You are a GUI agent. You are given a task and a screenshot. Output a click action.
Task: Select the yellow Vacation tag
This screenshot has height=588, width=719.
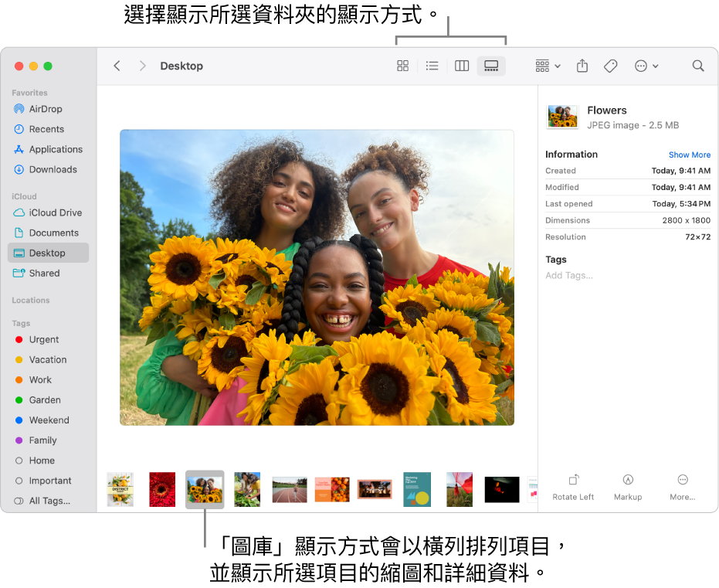coord(48,360)
